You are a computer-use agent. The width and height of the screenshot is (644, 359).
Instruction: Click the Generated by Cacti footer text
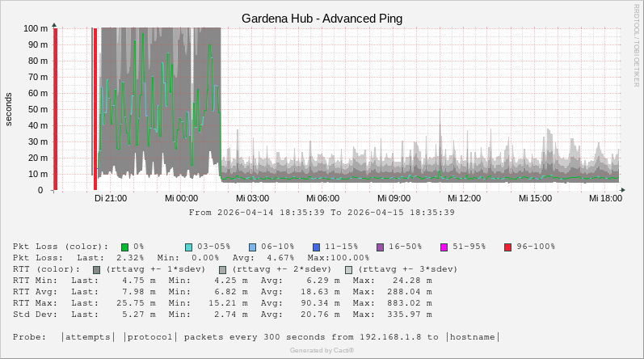pos(322,350)
